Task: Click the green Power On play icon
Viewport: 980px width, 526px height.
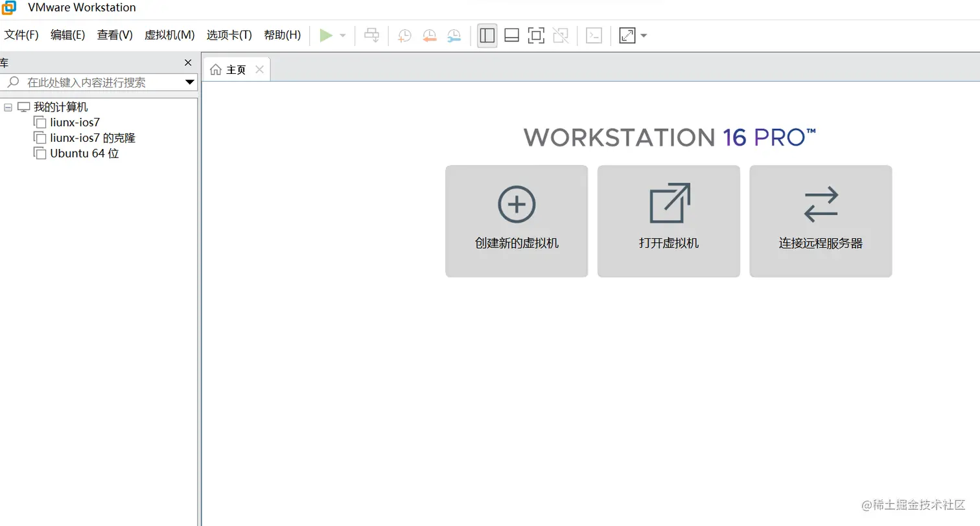Action: 326,36
